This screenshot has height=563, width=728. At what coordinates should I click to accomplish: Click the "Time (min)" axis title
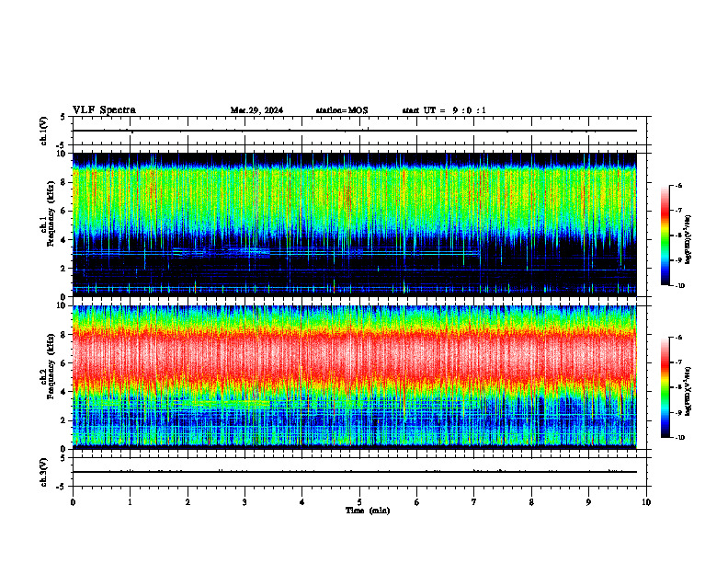click(368, 511)
